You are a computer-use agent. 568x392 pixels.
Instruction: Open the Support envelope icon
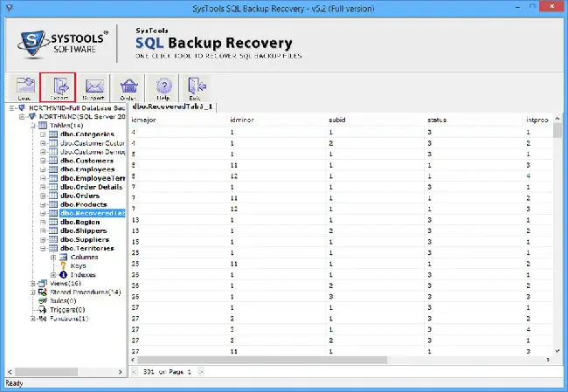94,86
